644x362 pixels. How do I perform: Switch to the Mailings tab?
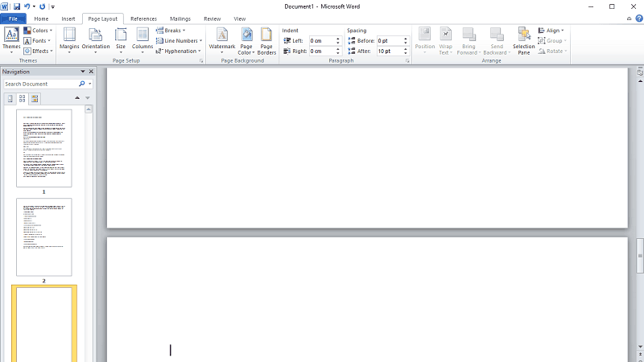(180, 19)
